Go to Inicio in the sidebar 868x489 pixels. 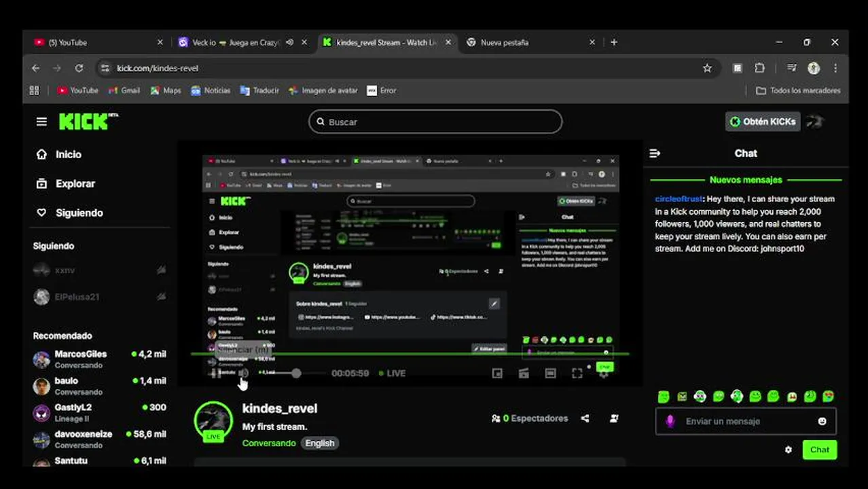point(58,154)
